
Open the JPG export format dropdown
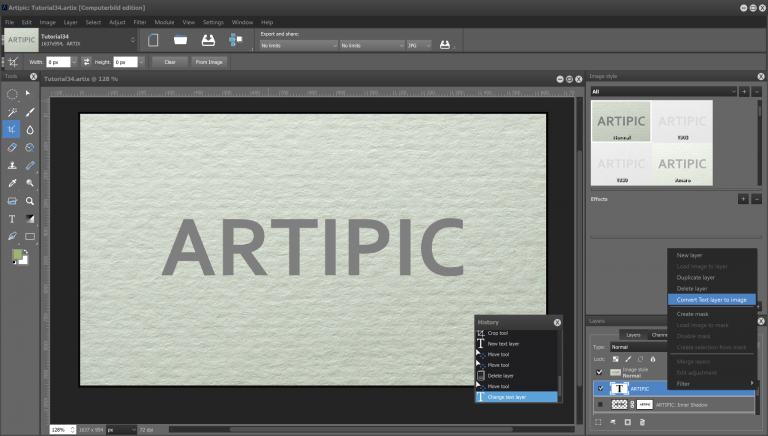pyautogui.click(x=420, y=45)
